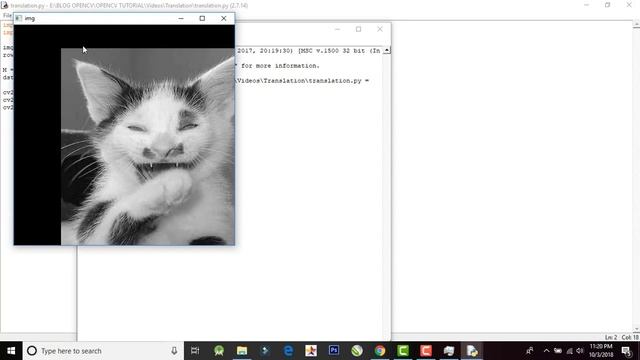Viewport: 640px width, 360px height.
Task: Open the star-shaped app icon in taskbar
Action: tap(311, 351)
